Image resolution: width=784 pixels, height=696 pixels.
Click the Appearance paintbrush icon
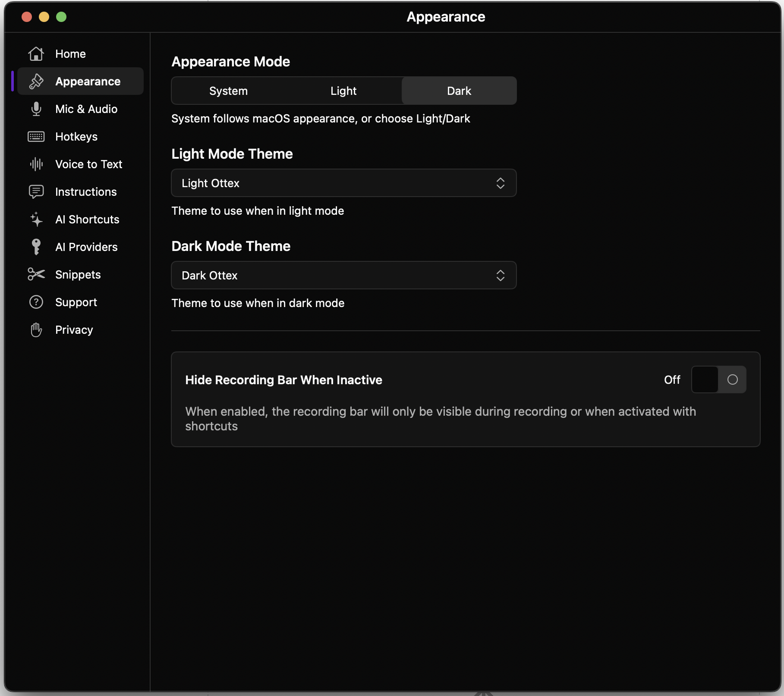[36, 81]
